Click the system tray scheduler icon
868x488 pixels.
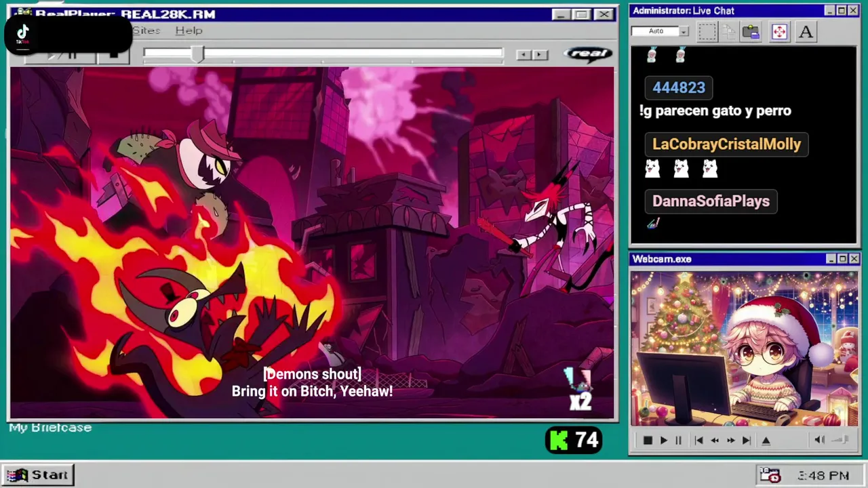(x=770, y=475)
